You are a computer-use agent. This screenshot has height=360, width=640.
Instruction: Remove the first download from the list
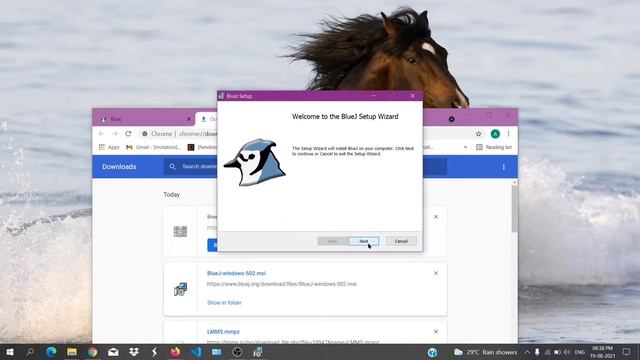point(436,217)
